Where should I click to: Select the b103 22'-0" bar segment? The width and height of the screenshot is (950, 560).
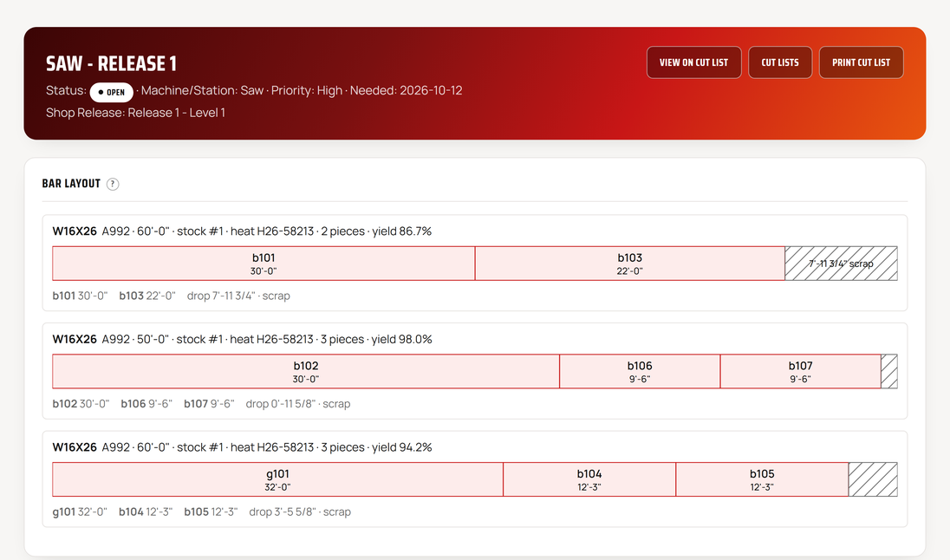630,264
